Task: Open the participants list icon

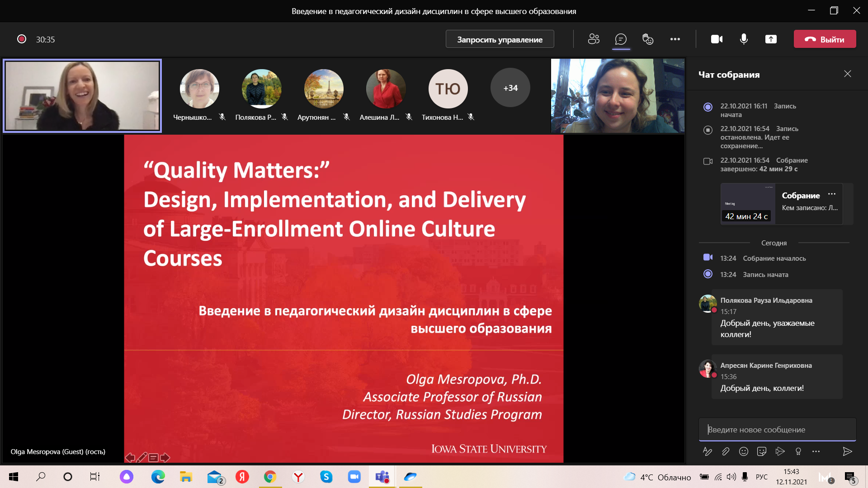Action: click(x=594, y=39)
